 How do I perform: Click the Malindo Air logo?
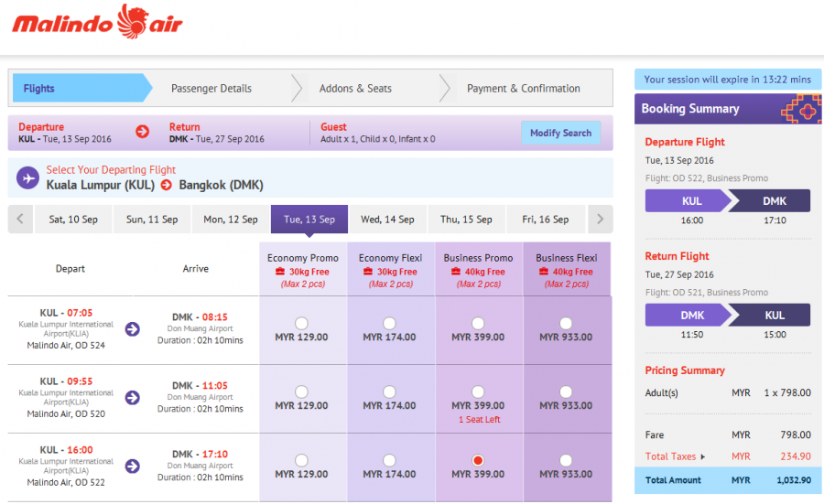(97, 22)
